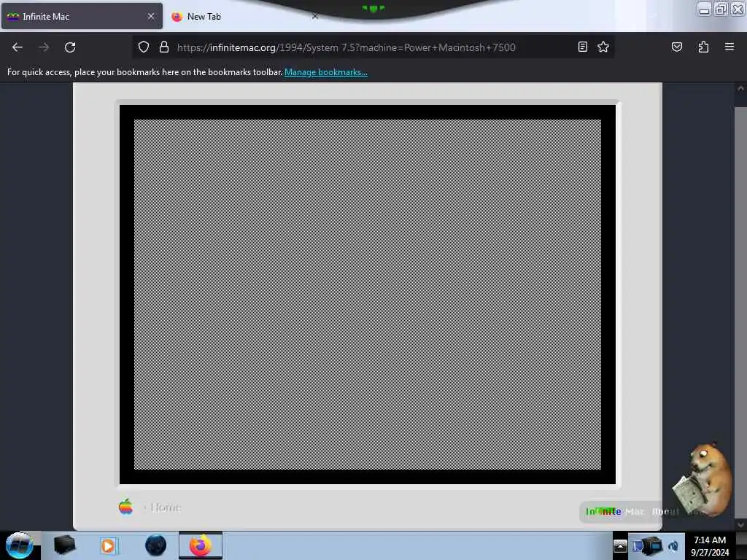Image resolution: width=747 pixels, height=560 pixels.
Task: Go back to the previous page
Action: click(18, 47)
